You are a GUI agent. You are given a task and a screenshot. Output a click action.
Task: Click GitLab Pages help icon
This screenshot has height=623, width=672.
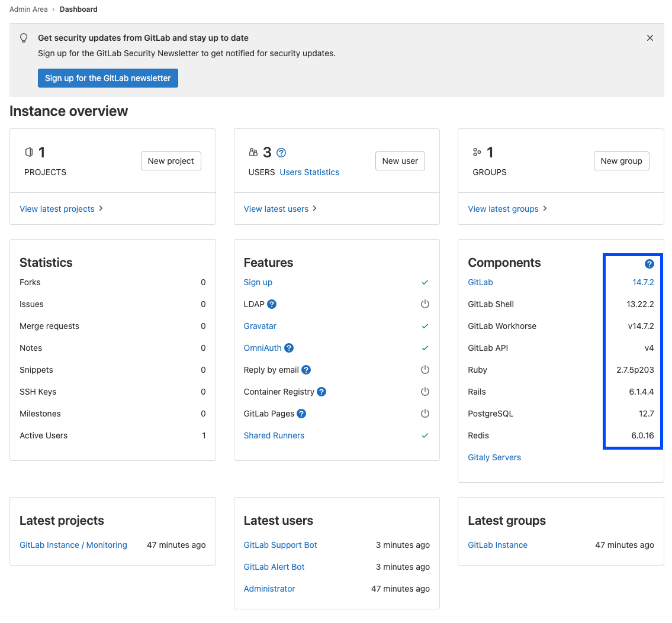[301, 414]
